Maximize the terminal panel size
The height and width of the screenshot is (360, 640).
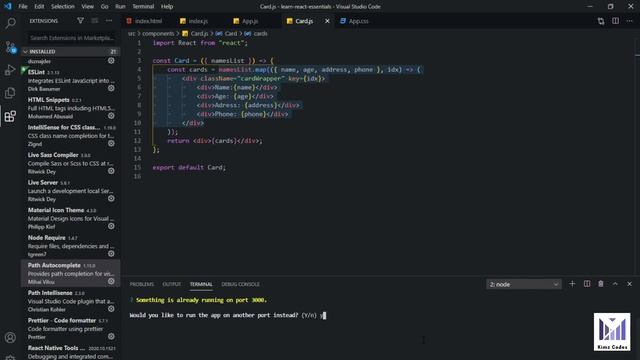point(615,284)
